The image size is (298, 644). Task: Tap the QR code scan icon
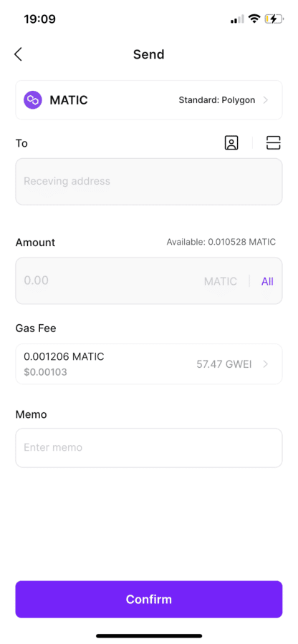click(x=274, y=143)
